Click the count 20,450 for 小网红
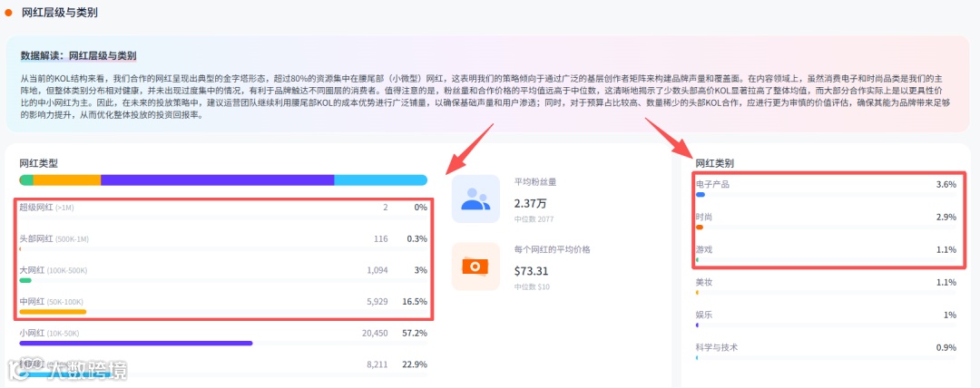The width and height of the screenshot is (980, 388). (x=375, y=333)
